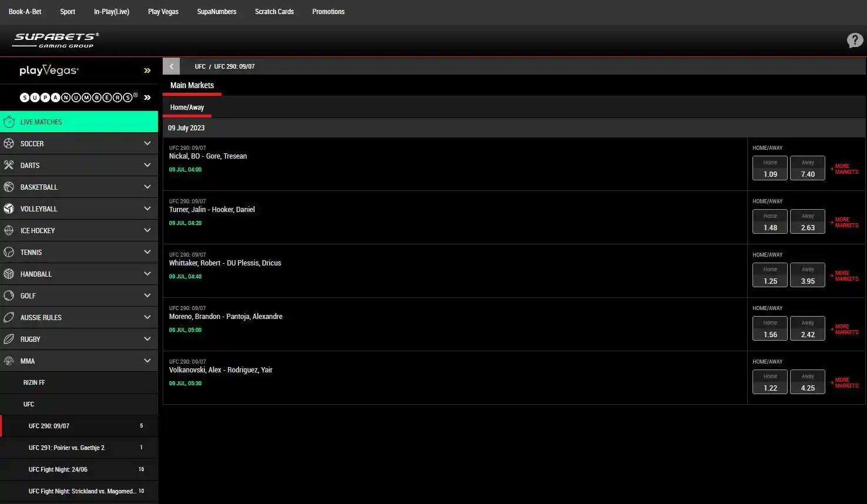The width and height of the screenshot is (867, 504).
Task: Bet Home 1.22 on Volkanovski
Action: point(770,382)
